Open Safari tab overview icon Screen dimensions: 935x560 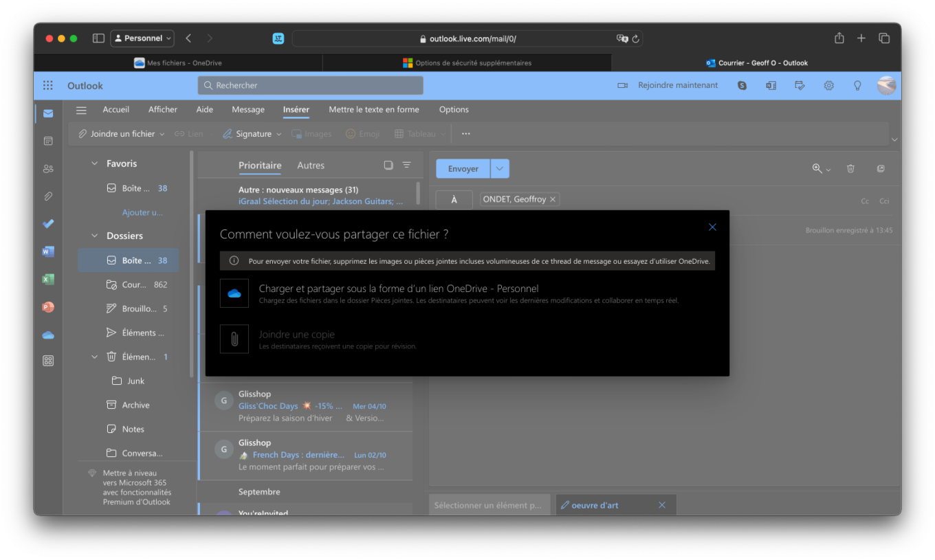click(x=884, y=38)
